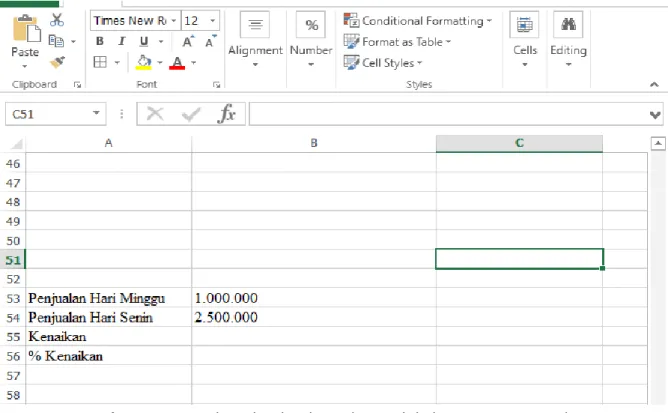Click the Enter checkmark formula button

click(190, 114)
